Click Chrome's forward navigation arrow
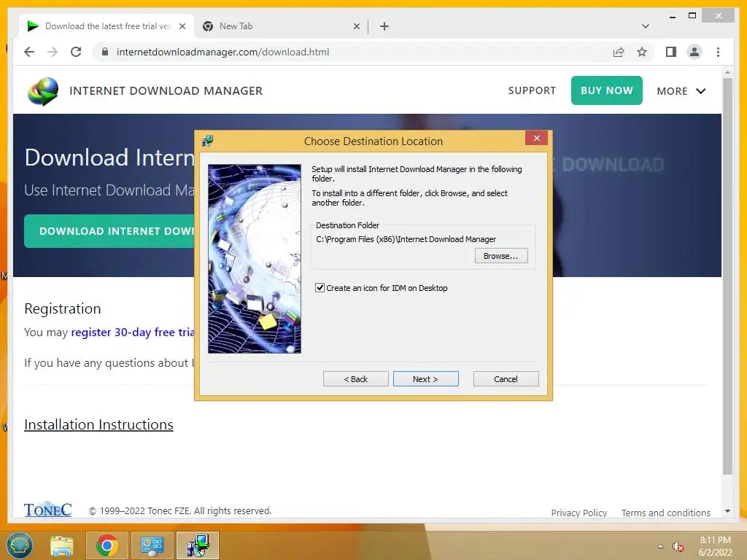The image size is (747, 560). click(53, 52)
